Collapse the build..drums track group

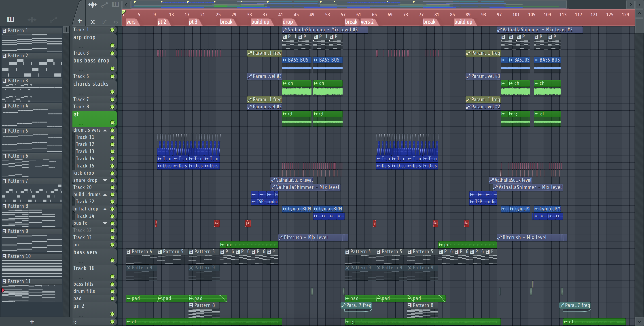tap(105, 195)
